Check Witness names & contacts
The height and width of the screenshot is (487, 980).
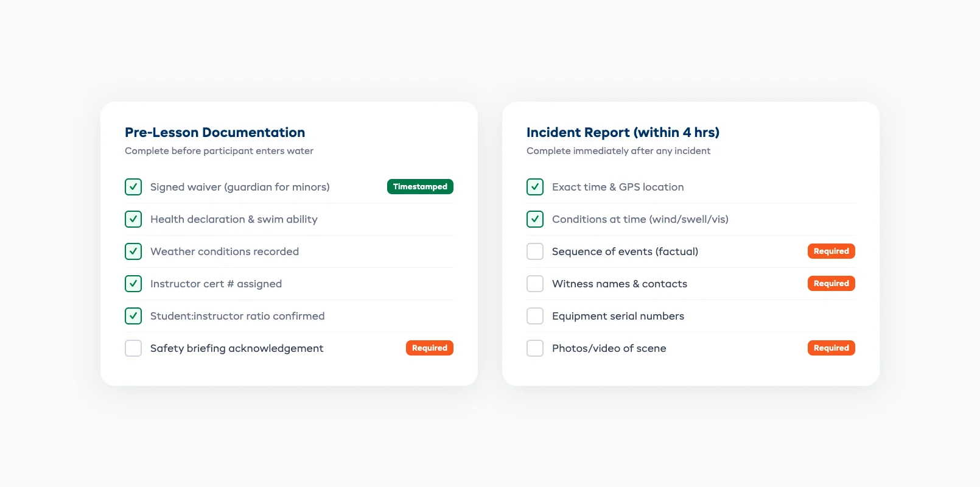[535, 283]
